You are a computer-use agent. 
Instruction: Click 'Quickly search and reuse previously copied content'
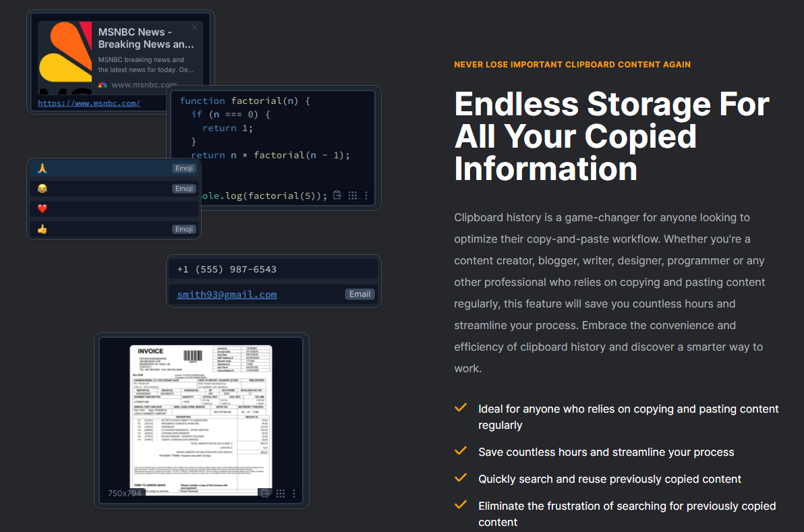click(x=610, y=479)
